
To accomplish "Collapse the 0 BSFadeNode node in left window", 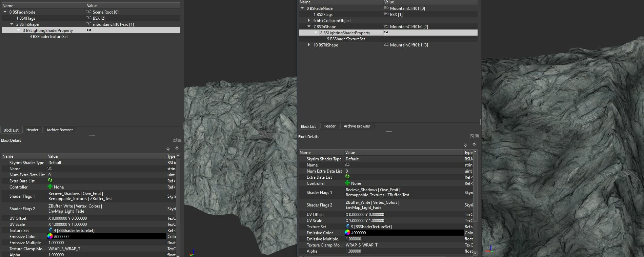I will tap(5, 12).
